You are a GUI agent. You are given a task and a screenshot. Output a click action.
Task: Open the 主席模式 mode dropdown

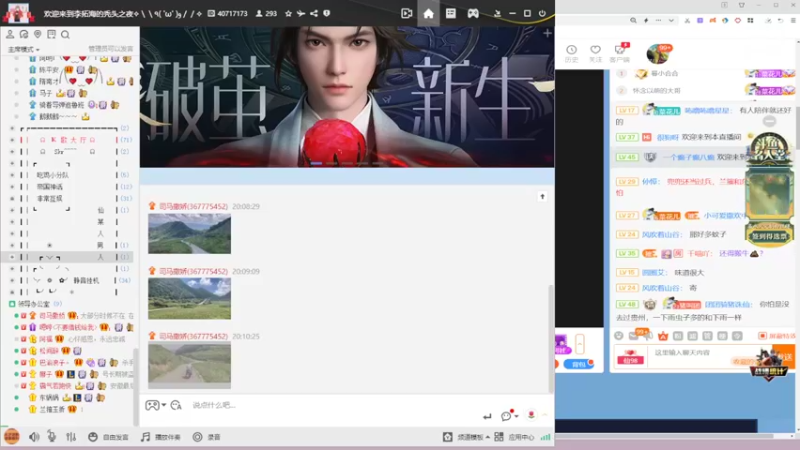(x=23, y=49)
